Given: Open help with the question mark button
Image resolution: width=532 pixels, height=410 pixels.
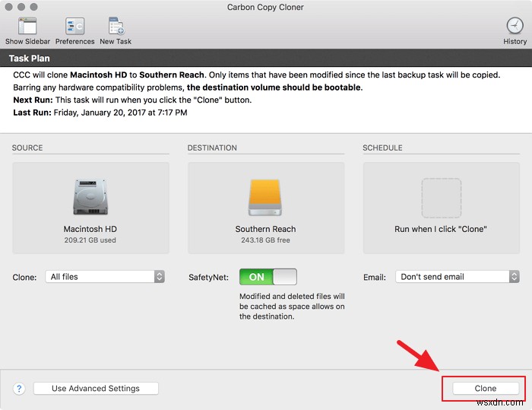Looking at the screenshot, I should [19, 388].
